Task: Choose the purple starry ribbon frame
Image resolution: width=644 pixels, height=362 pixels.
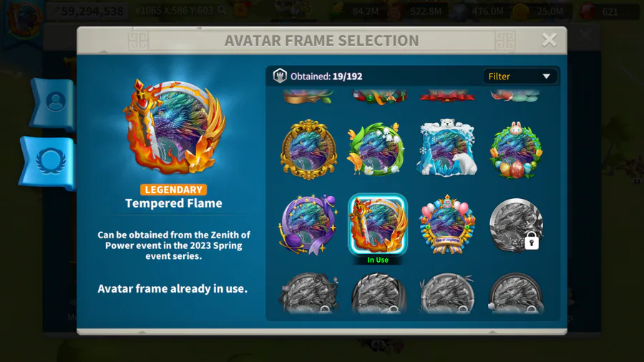Action: (308, 225)
